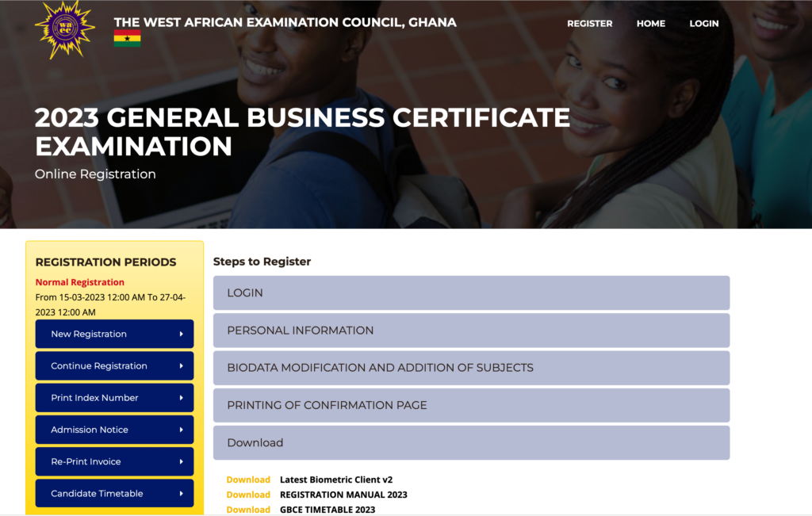The image size is (812, 516).
Task: Click the Steps to Register heading
Action: pos(262,262)
